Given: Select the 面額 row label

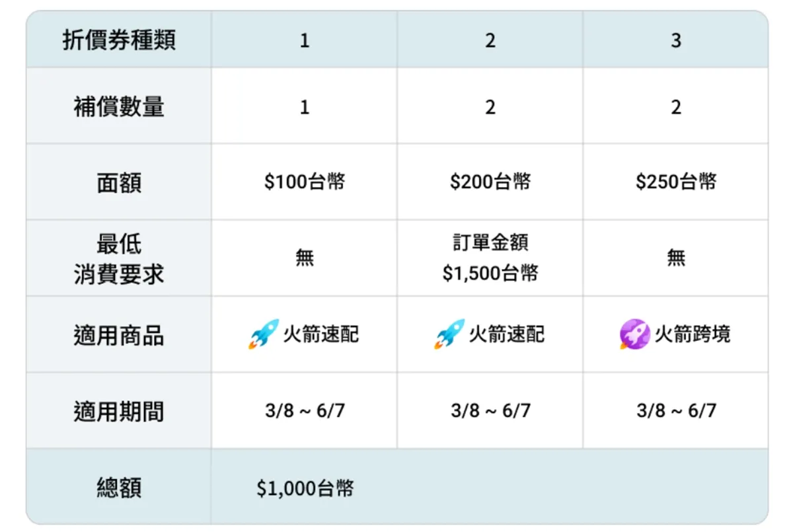Looking at the screenshot, I should tap(119, 183).
